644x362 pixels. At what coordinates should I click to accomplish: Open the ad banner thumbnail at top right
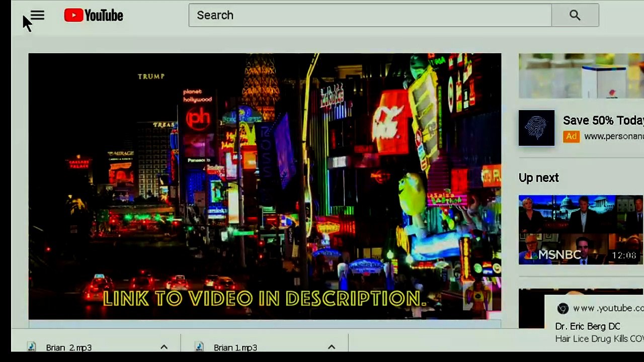(x=581, y=76)
